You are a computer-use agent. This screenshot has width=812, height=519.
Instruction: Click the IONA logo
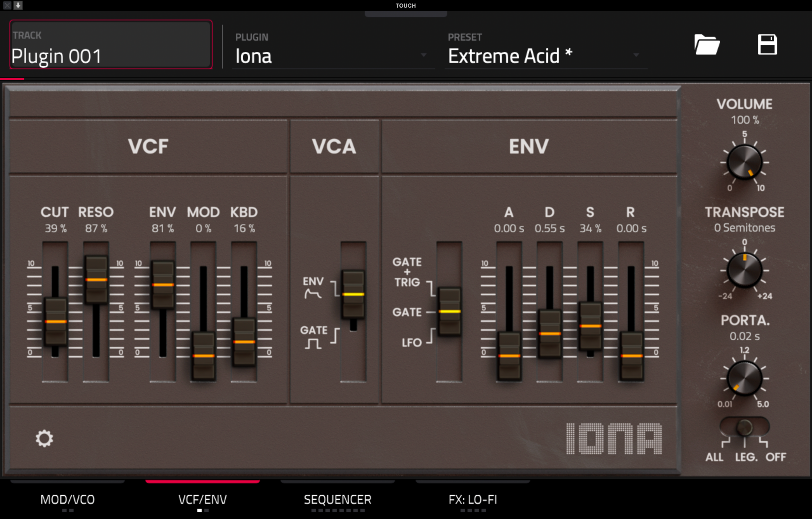pyautogui.click(x=614, y=438)
